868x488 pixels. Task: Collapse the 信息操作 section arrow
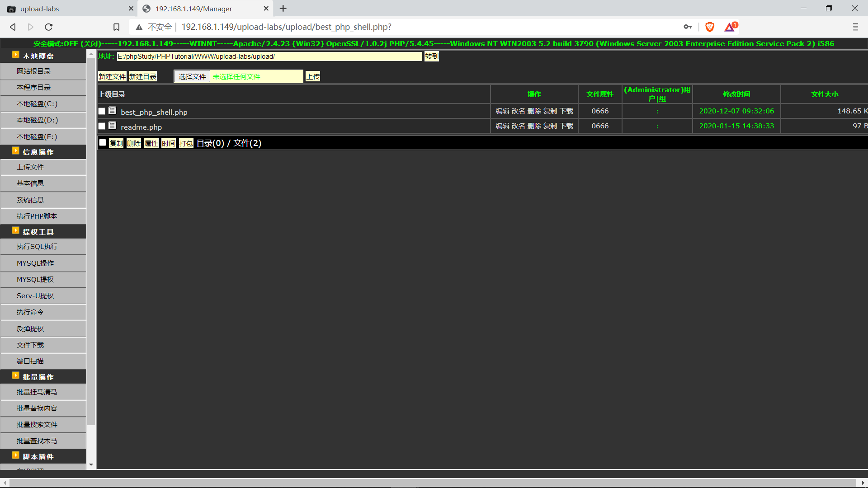click(x=15, y=150)
